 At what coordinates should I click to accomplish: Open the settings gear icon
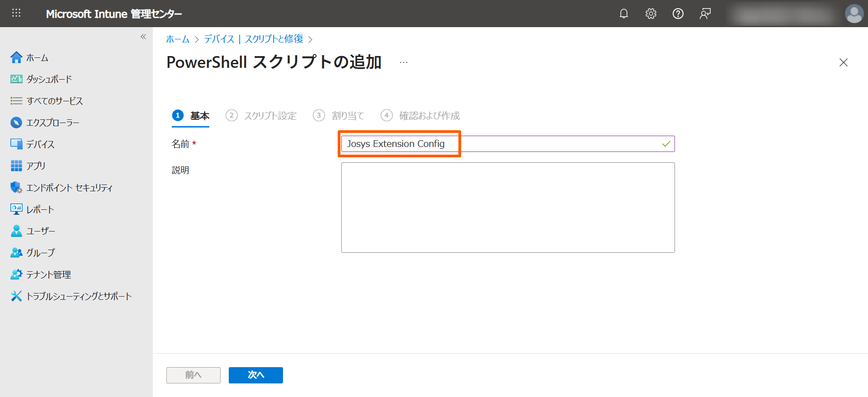point(651,14)
